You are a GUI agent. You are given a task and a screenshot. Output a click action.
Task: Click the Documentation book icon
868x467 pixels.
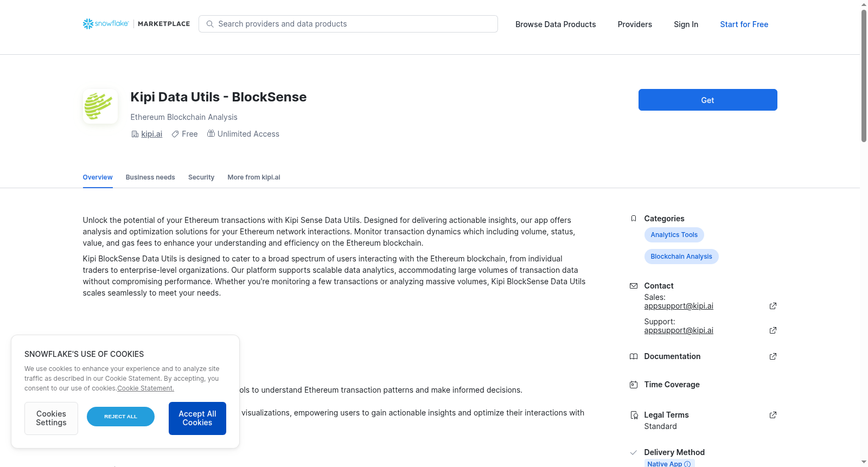pyautogui.click(x=634, y=356)
